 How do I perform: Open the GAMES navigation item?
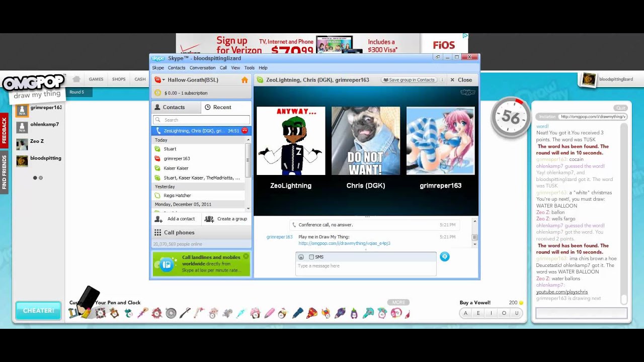(x=96, y=79)
